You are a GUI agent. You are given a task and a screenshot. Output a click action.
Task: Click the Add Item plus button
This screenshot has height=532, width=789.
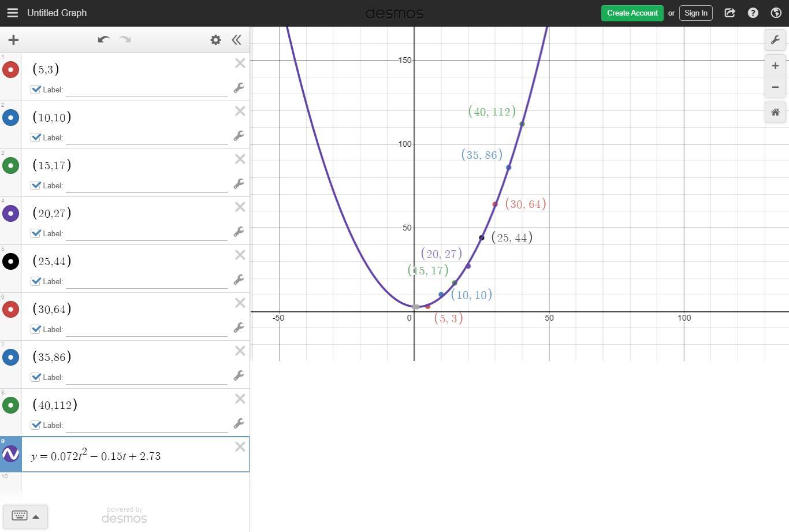(x=13, y=40)
